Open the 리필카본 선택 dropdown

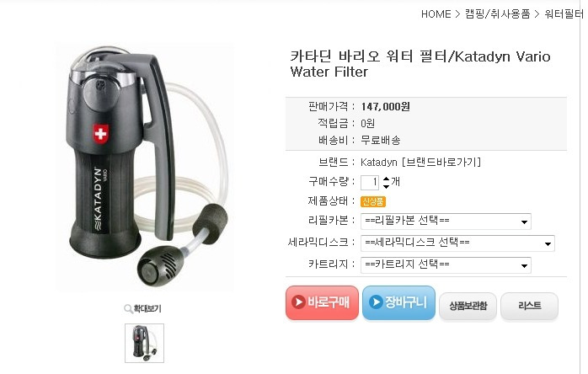click(x=446, y=222)
